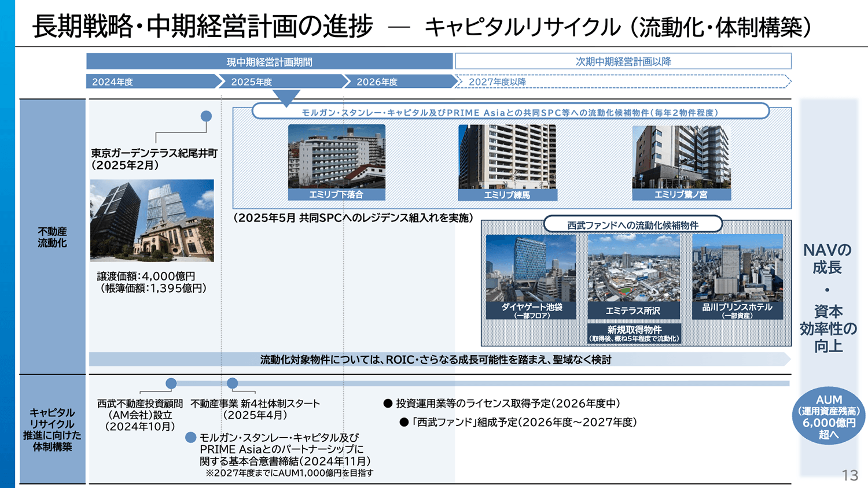Select the 2027年度以降 dashed timeline arrow
This screenshot has height=488, width=868.
623,82
